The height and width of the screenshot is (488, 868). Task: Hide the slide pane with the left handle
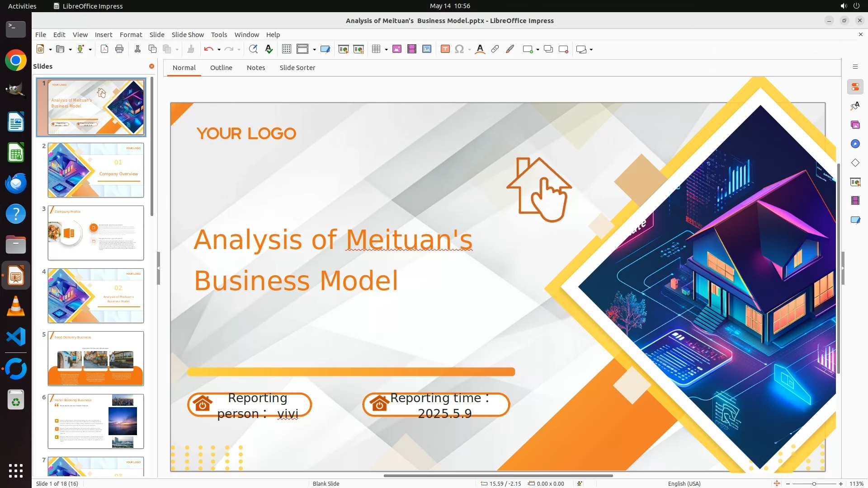point(158,268)
